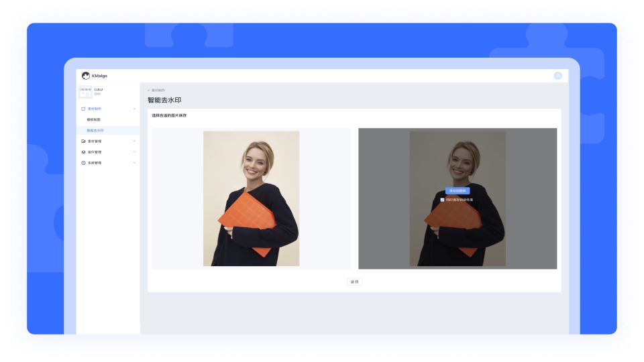Click the KMalgo logo icon
644x362 pixels.
pos(86,76)
